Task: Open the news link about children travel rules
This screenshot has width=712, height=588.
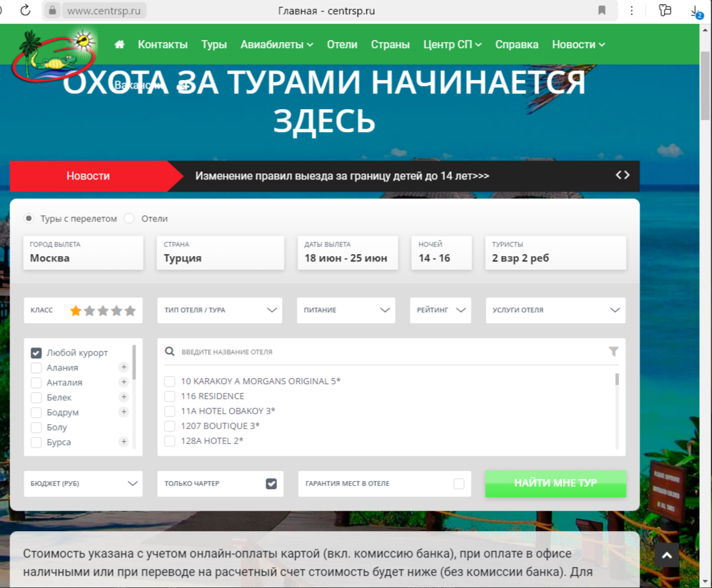Action: point(343,175)
